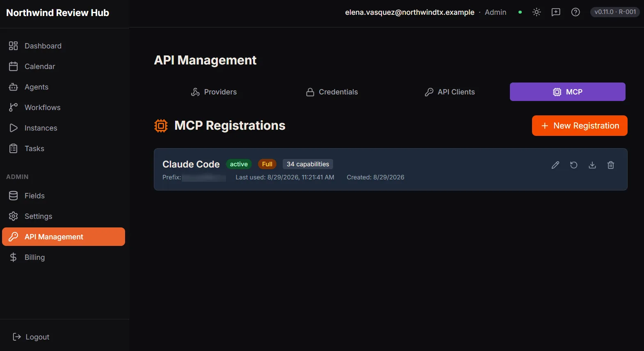Go to Agents section
Screen dimensions: 644x351
click(x=64, y=87)
